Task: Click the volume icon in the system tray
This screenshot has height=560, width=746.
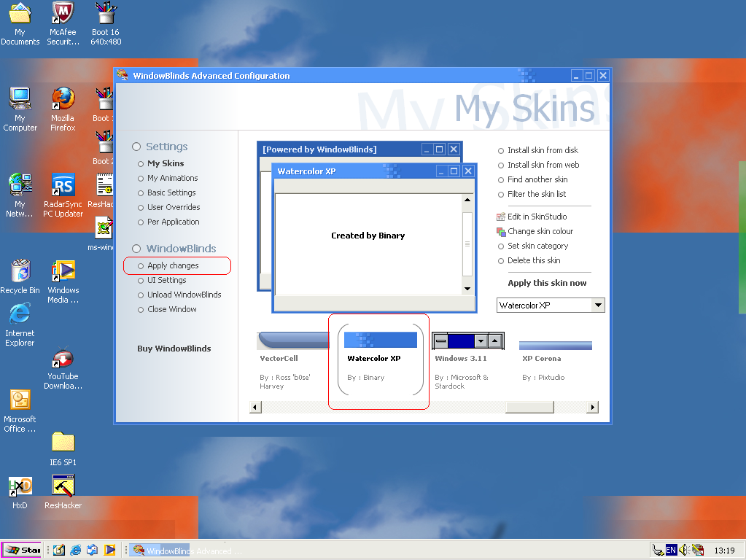Action: pyautogui.click(x=682, y=550)
